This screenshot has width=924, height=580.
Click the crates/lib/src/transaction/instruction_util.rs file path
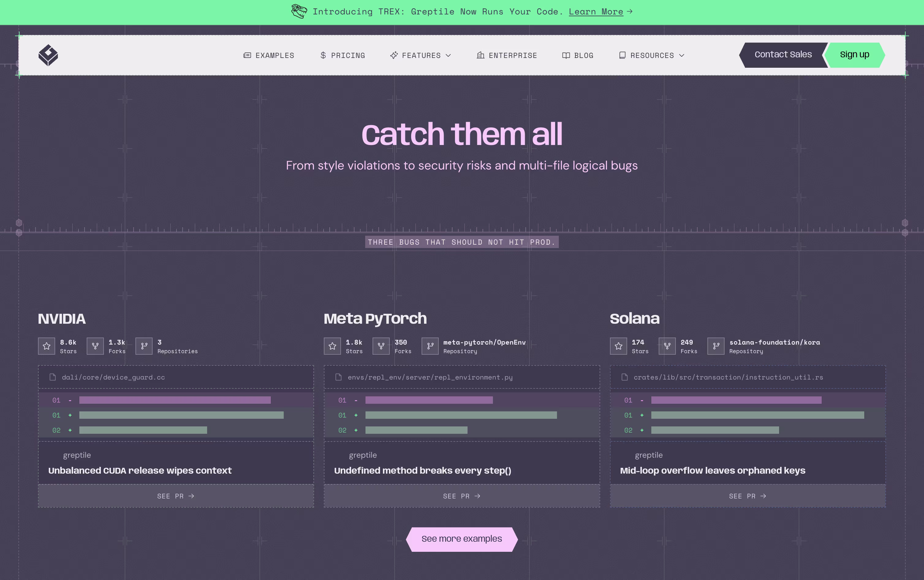[728, 377]
